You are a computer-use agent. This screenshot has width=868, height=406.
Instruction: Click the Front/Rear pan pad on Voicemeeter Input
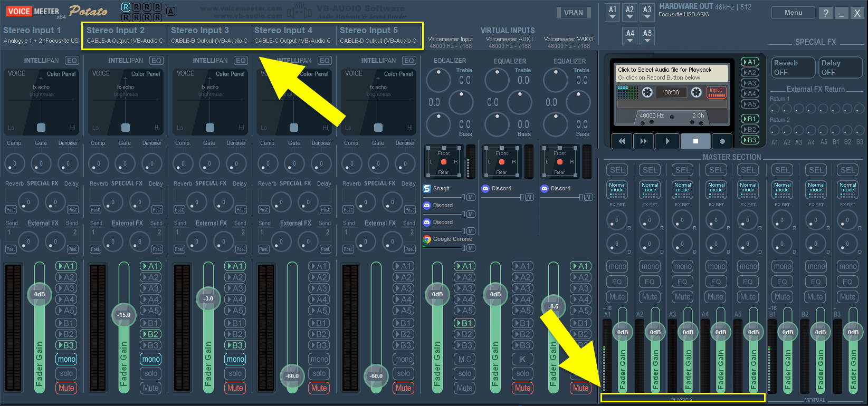(x=444, y=162)
